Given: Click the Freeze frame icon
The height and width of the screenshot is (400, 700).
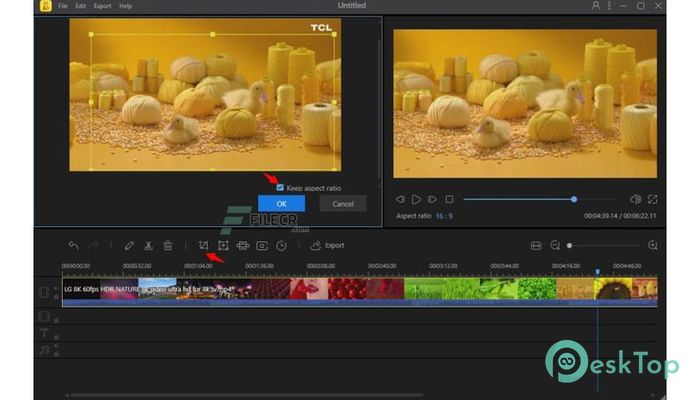Looking at the screenshot, I should [262, 246].
